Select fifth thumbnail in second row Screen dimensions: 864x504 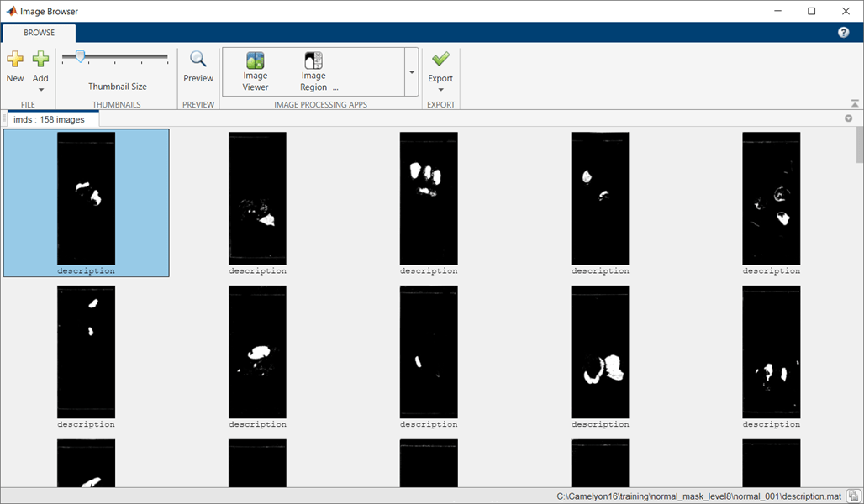[772, 352]
